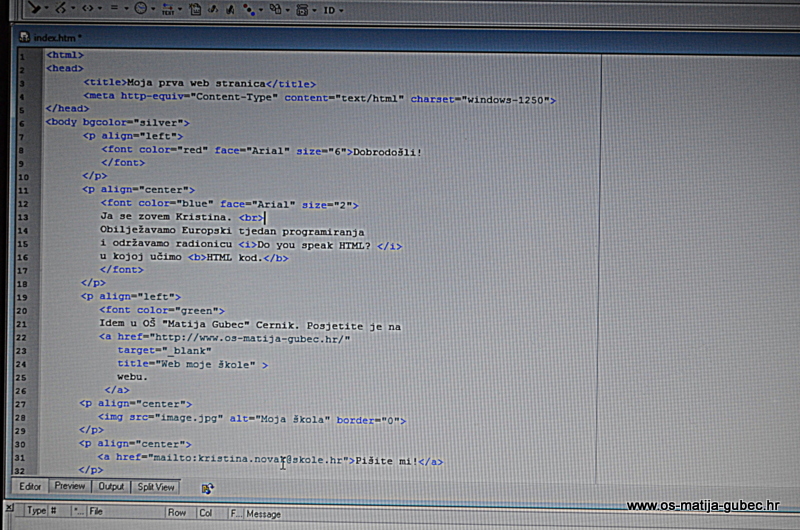Switch to the Output tab
800x530 pixels.
point(111,487)
